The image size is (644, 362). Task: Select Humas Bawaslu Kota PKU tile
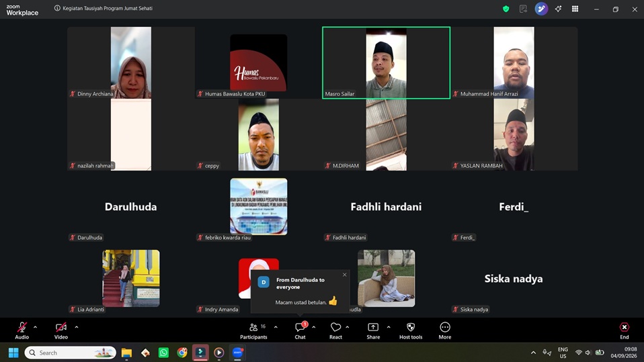(x=259, y=63)
